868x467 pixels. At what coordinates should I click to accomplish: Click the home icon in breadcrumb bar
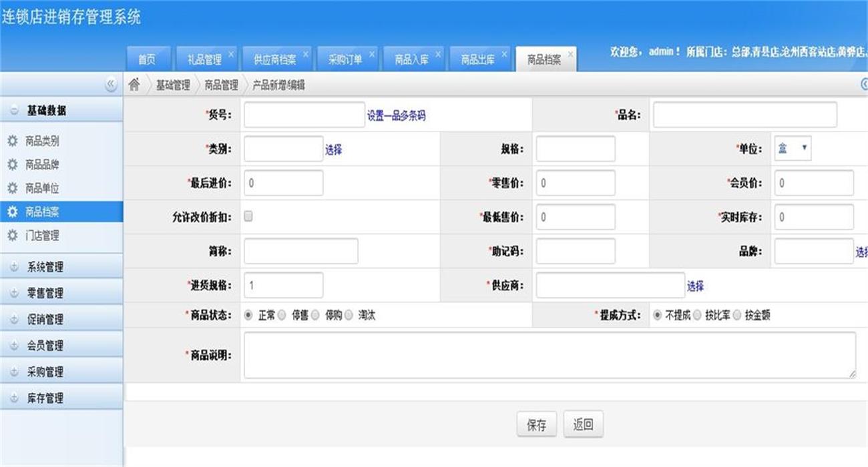[x=135, y=85]
